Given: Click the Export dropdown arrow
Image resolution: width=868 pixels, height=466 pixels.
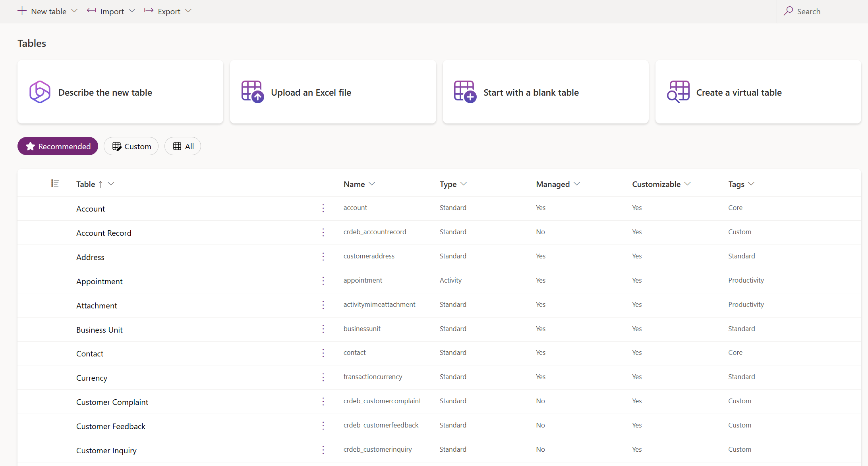Looking at the screenshot, I should click(191, 11).
